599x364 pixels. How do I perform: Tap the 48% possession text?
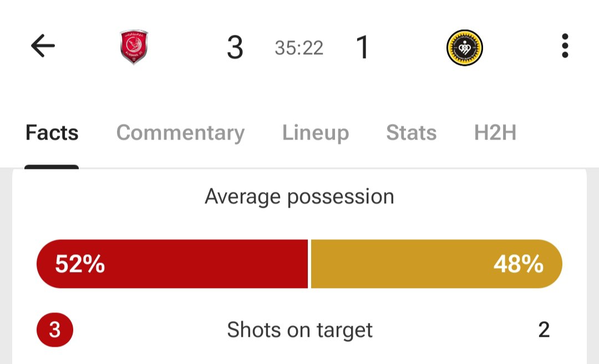click(x=519, y=264)
